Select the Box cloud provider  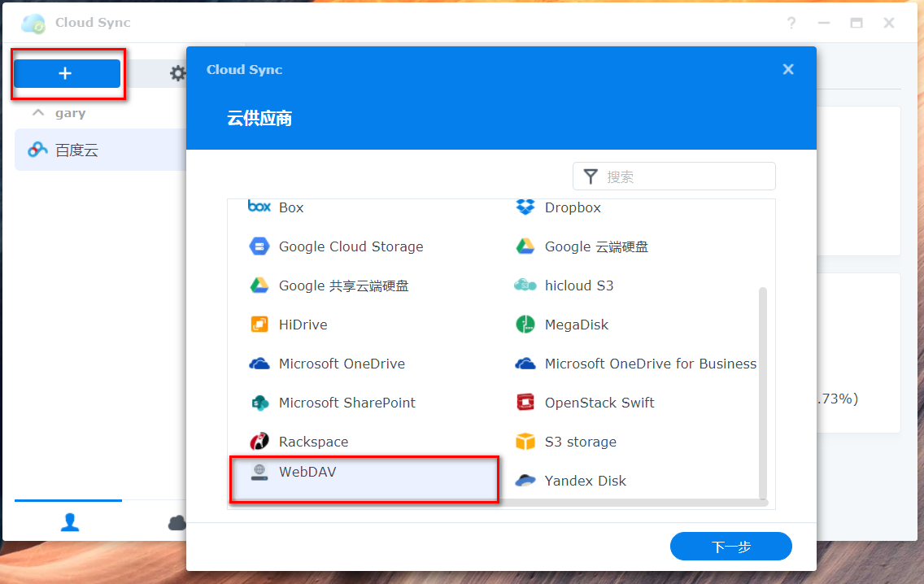290,207
